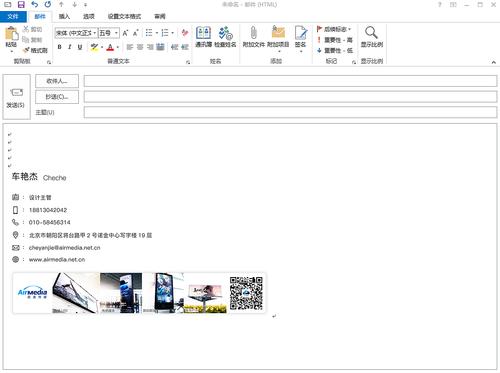Save the message with the floppy disk icon
The height and width of the screenshot is (373, 500).
click(21, 5)
